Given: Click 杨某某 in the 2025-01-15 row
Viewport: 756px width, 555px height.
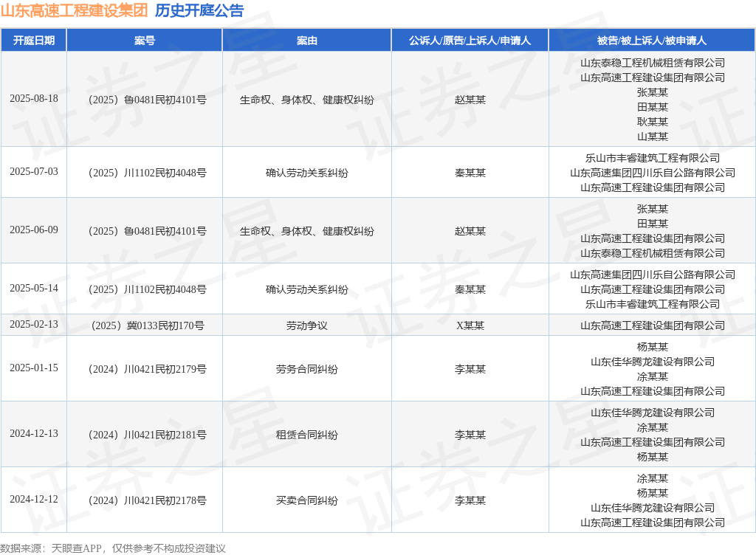Looking at the screenshot, I should pyautogui.click(x=653, y=347).
